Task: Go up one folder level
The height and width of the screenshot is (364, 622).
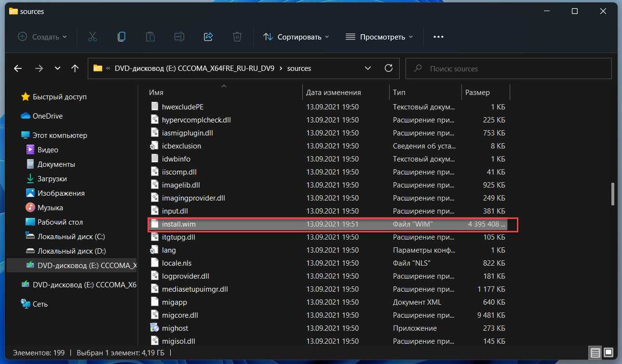Action: [75, 68]
